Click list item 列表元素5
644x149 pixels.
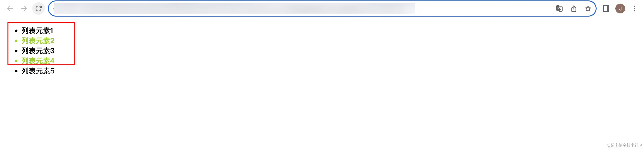(38, 71)
